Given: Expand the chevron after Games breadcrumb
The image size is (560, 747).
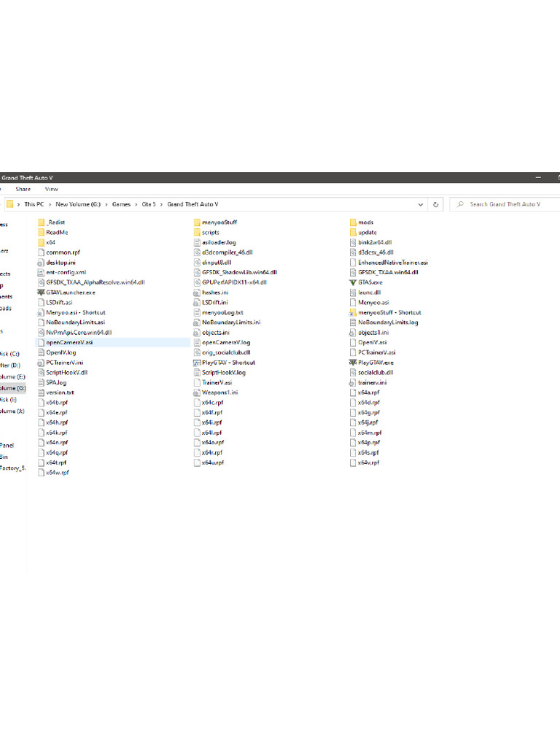Looking at the screenshot, I should click(136, 204).
